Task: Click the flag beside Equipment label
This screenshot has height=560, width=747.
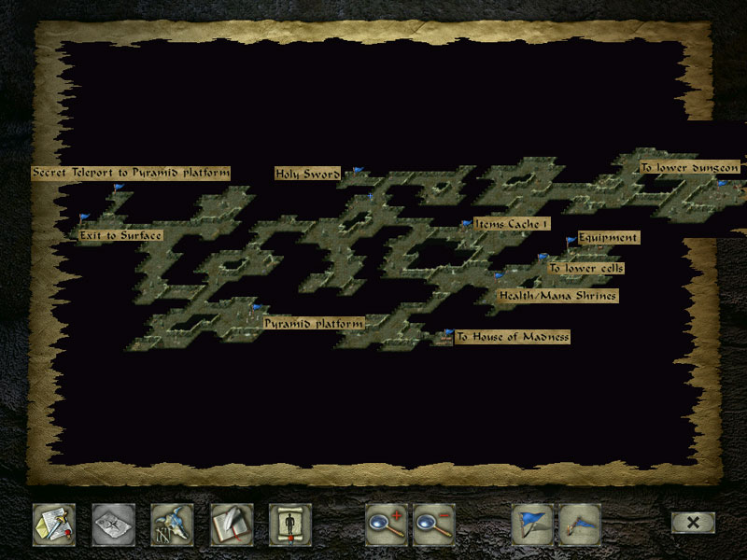Action: click(x=571, y=241)
